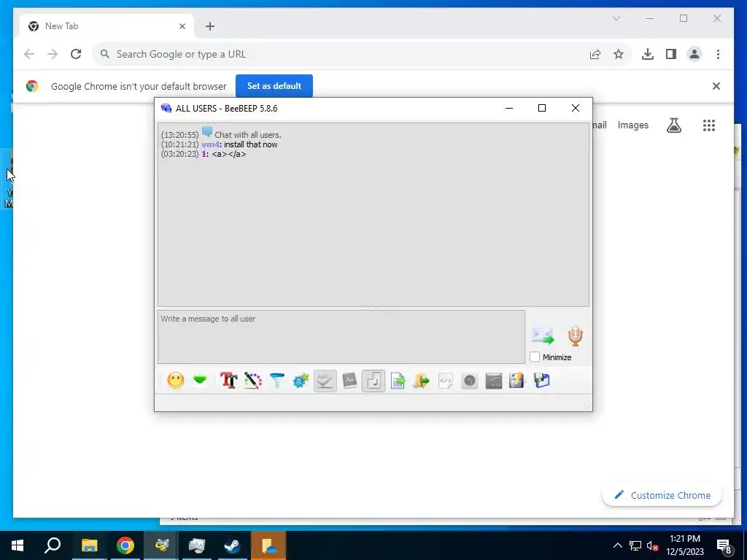
Task: Reload the page in Chrome
Action: coord(76,54)
